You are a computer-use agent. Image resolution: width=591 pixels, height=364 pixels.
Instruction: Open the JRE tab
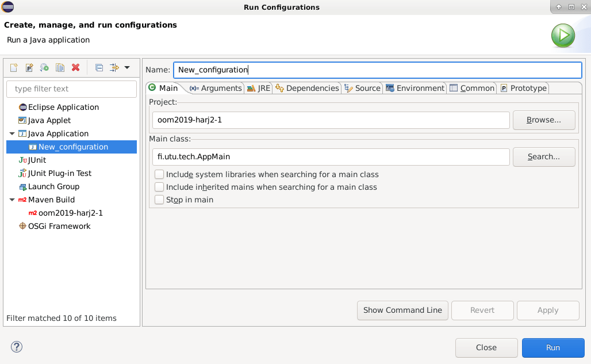259,88
